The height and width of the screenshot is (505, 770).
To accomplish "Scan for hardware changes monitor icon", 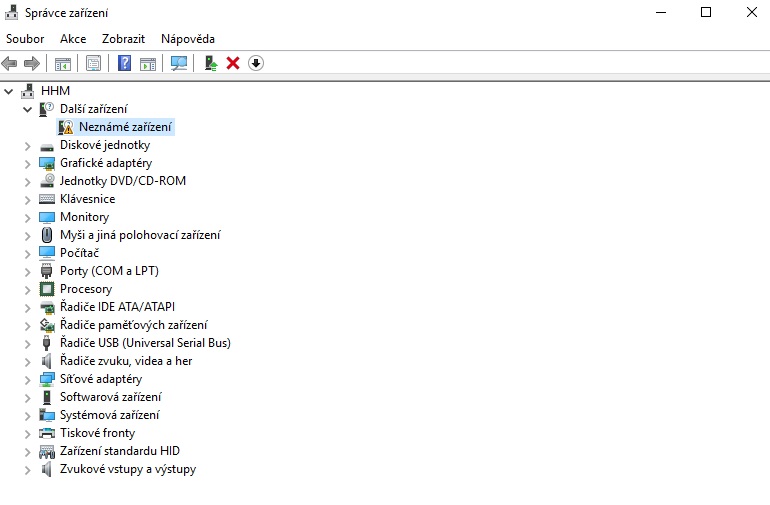I will (179, 63).
